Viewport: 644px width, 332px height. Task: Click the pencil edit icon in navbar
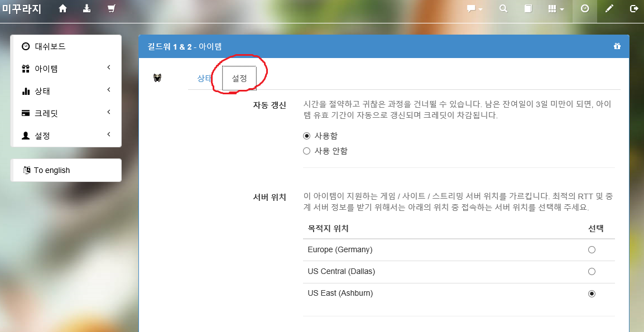[609, 8]
